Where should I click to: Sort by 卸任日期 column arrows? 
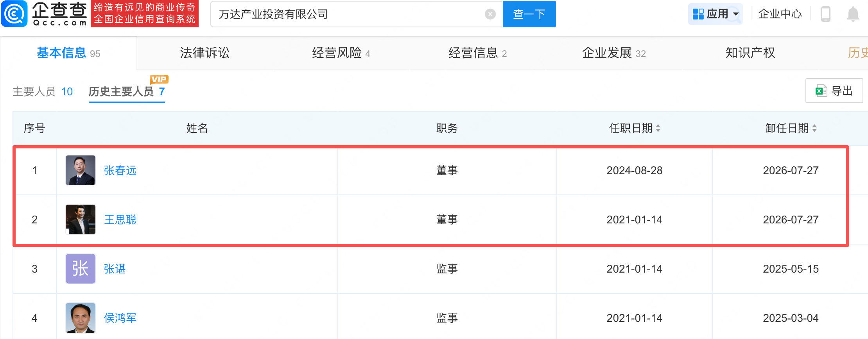point(814,128)
